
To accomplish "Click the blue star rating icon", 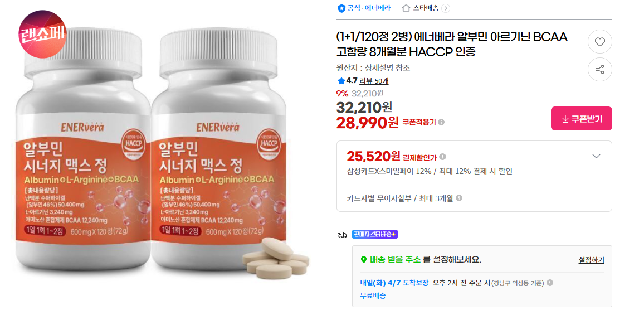I will pyautogui.click(x=341, y=81).
